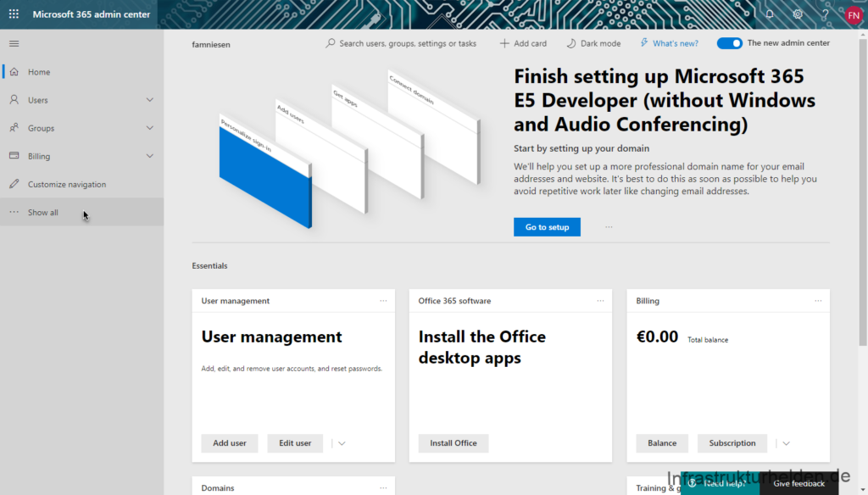Click the Billing card icon in sidebar
Viewport: 868px width, 495px height.
14,156
